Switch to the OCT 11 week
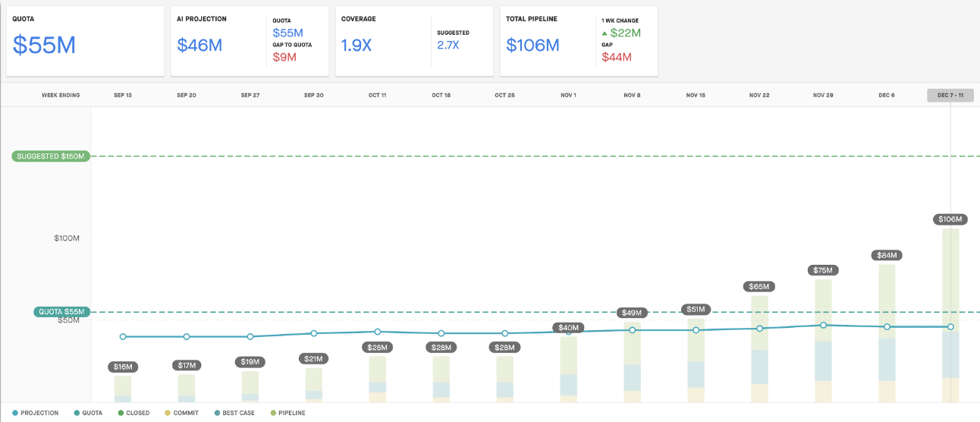This screenshot has width=980, height=422. pos(378,96)
